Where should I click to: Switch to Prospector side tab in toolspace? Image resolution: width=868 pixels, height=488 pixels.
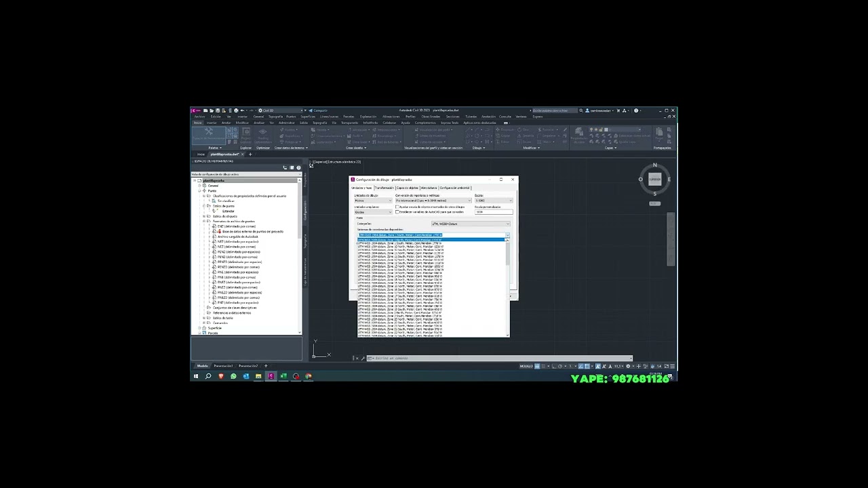coord(305,179)
